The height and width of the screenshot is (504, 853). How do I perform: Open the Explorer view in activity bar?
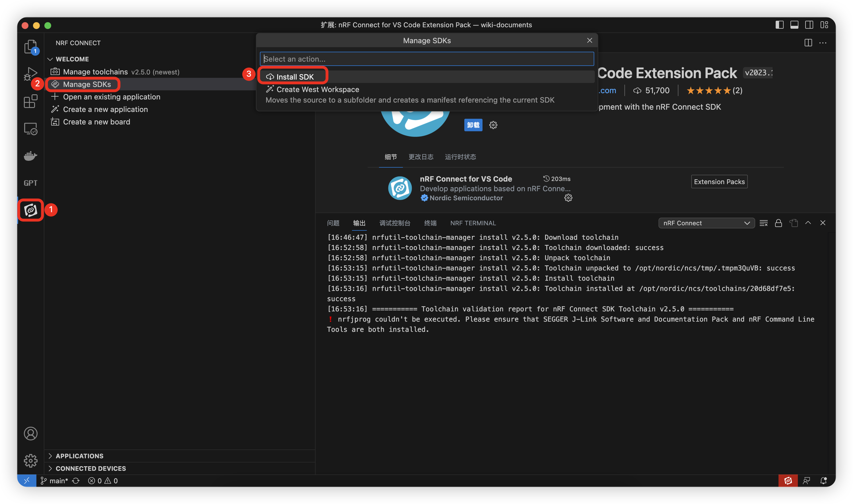coord(31,47)
